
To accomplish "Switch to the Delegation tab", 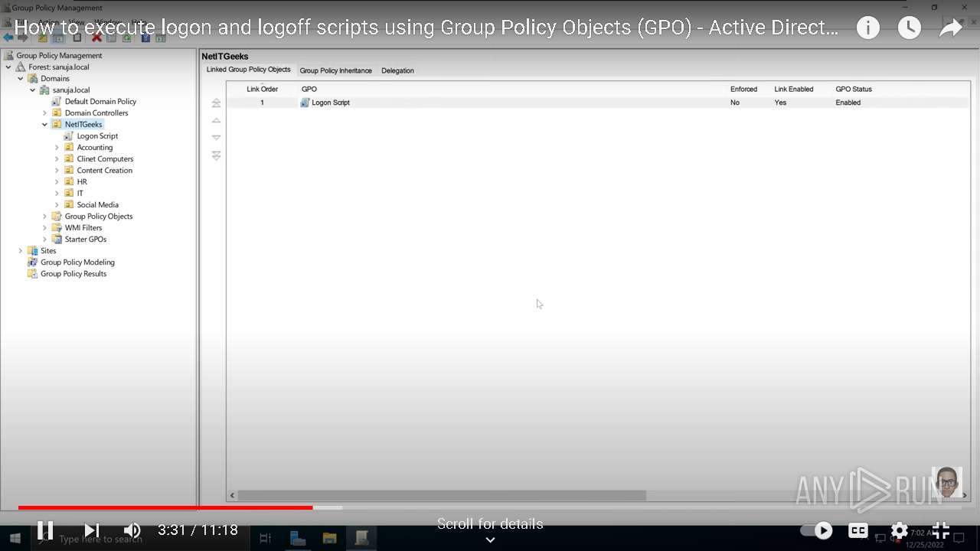I will pyautogui.click(x=397, y=70).
